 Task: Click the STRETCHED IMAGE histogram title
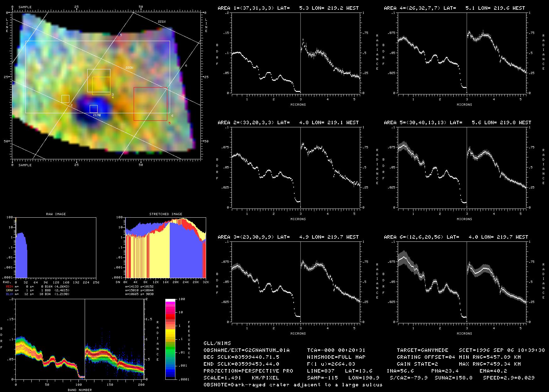point(166,214)
